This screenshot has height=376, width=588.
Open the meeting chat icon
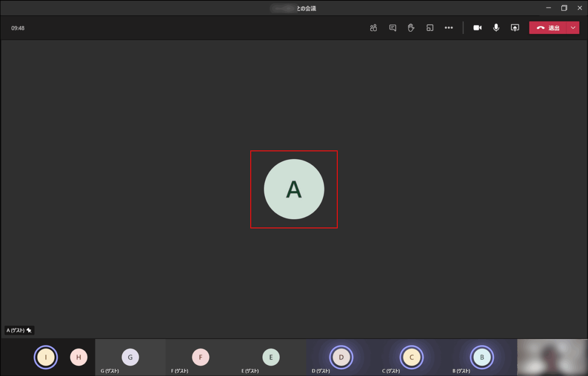(x=392, y=28)
